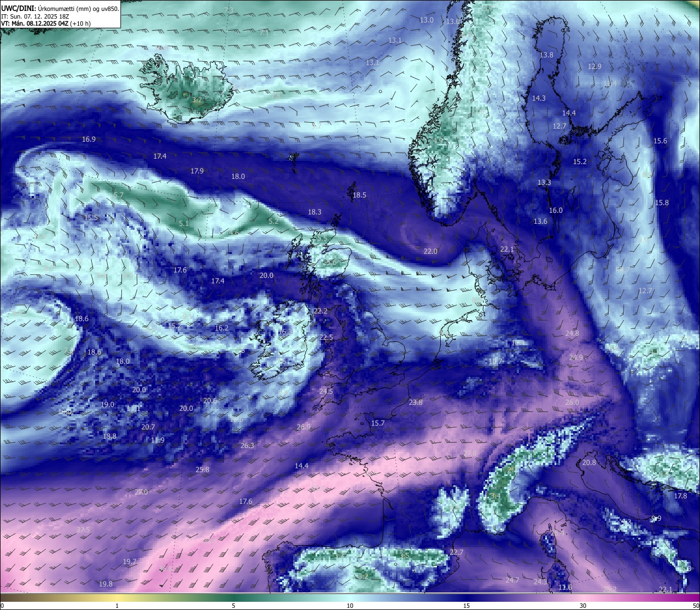Click the 14.3 value label
The height and width of the screenshot is (610, 700).
tap(539, 98)
